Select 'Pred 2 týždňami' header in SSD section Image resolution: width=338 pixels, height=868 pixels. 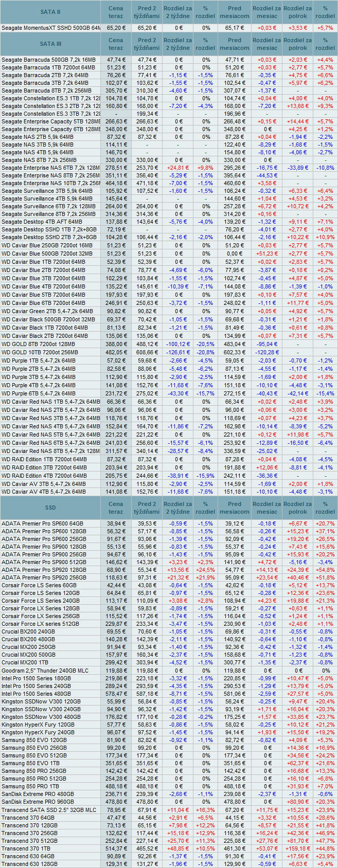pyautogui.click(x=147, y=508)
